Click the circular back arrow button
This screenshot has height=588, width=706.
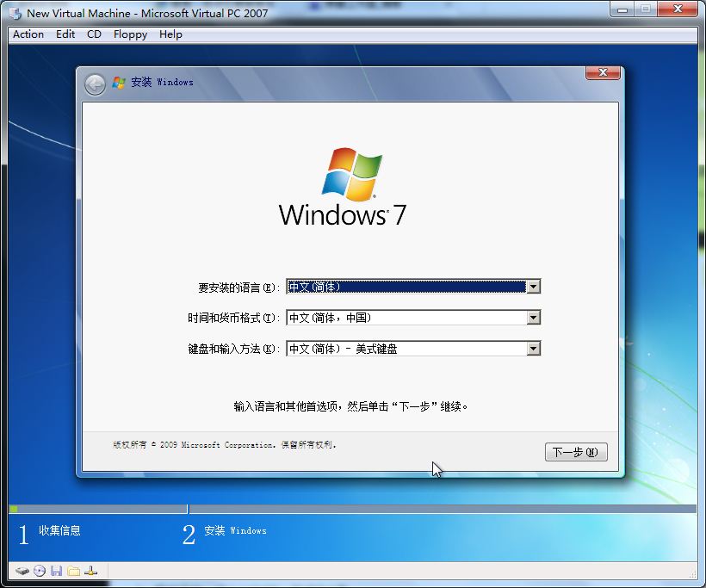[94, 83]
